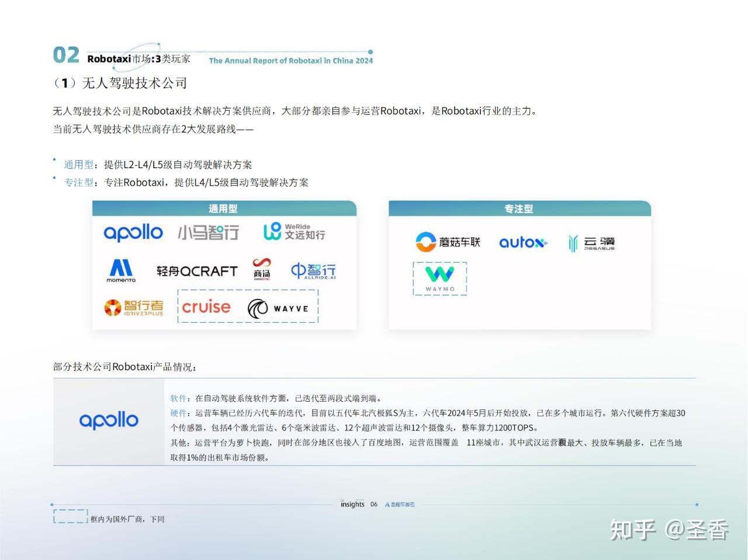Select the 智行者 IDRIVERPLUS icon
Screen dimensions: 748x560
point(133,307)
